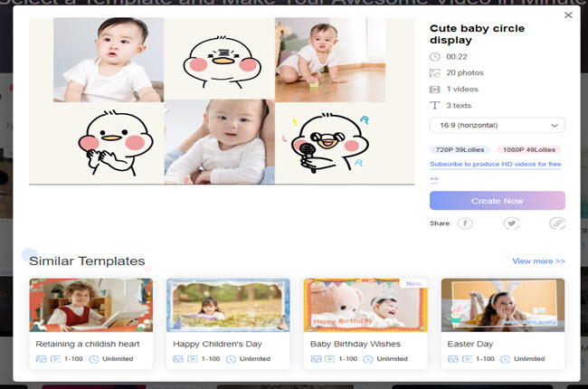
Task: Click View more similar templates link
Action: (x=538, y=261)
